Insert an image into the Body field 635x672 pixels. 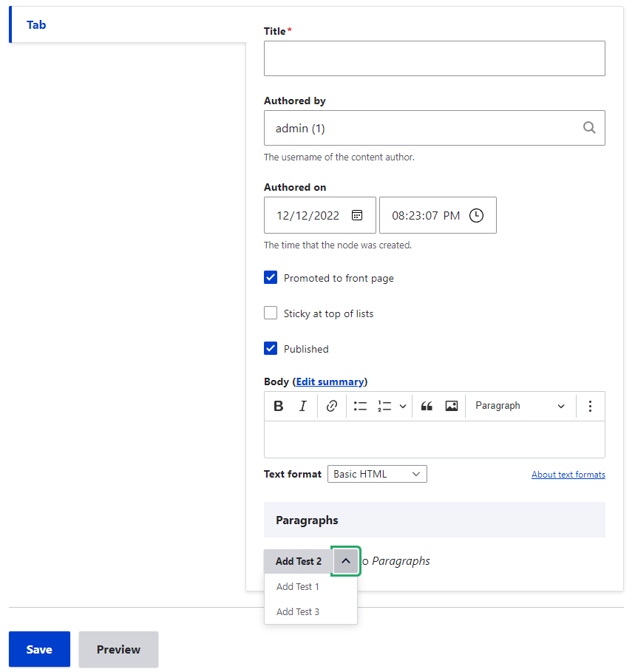click(x=451, y=406)
